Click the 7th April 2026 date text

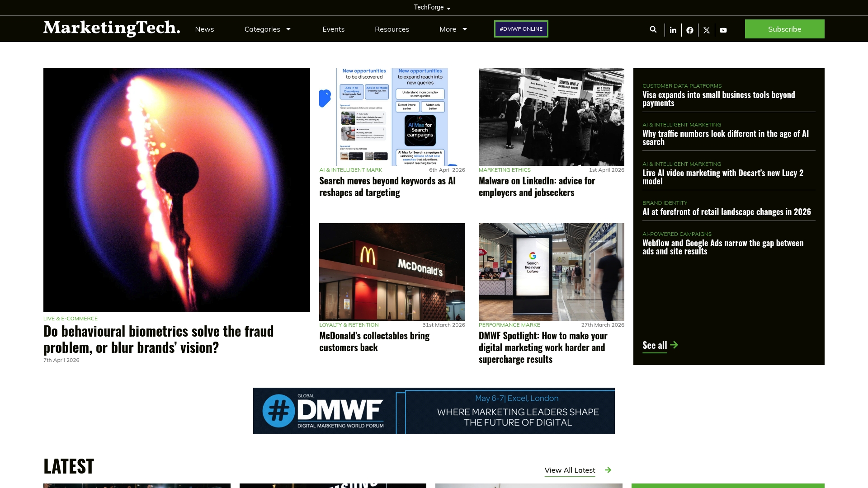[61, 360]
